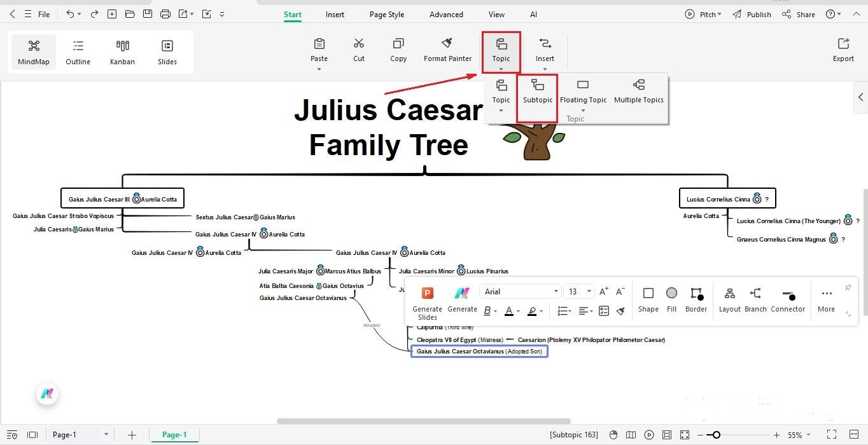
Task: Click the back arrow icon
Action: point(12,14)
